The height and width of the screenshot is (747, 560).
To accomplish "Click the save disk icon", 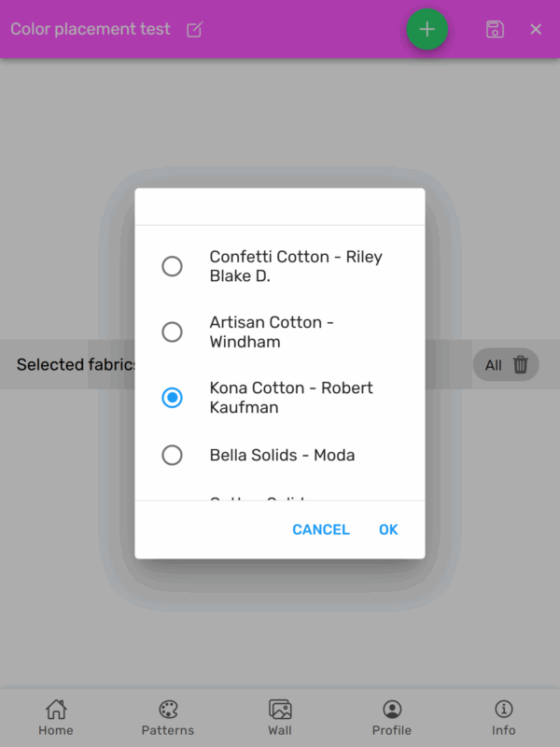I will coord(495,29).
